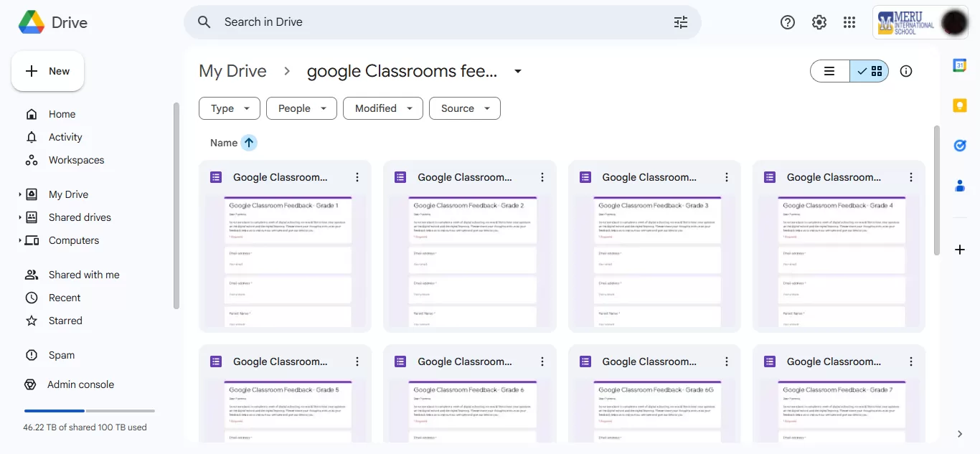Select the grid layout view
This screenshot has width=980, height=454.
pos(870,71)
